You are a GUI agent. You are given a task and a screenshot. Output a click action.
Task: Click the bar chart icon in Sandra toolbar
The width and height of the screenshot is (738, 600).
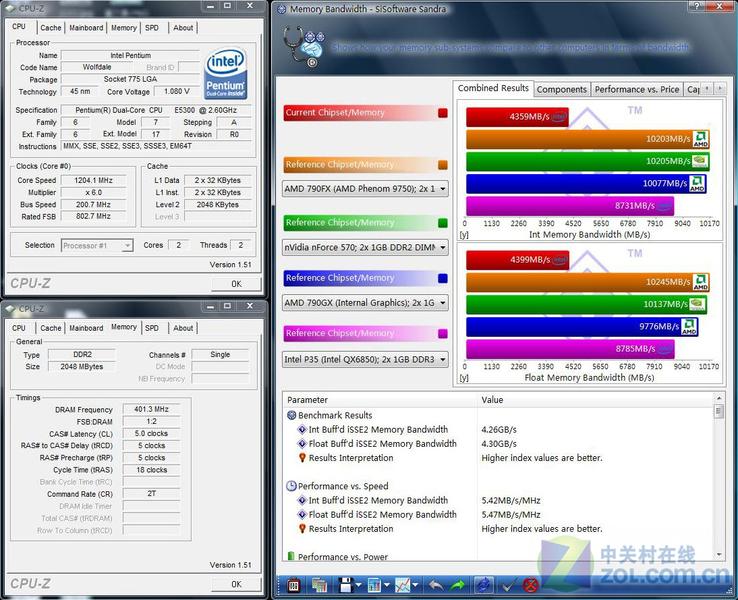(375, 585)
